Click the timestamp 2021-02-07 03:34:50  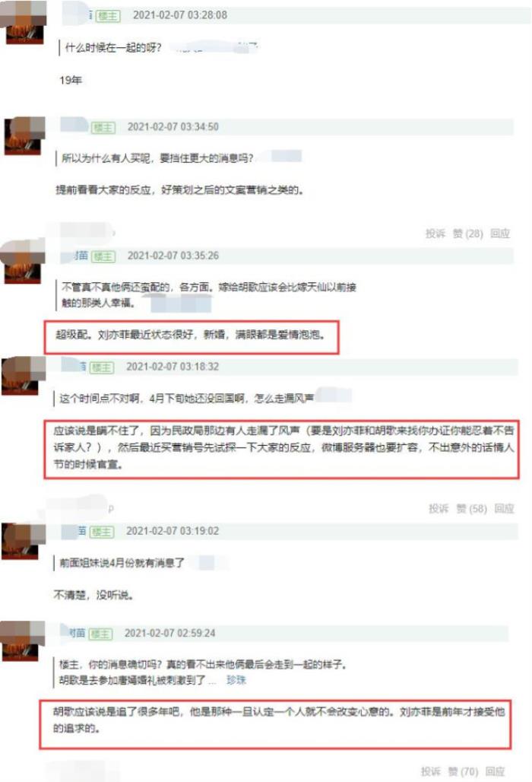click(173, 127)
